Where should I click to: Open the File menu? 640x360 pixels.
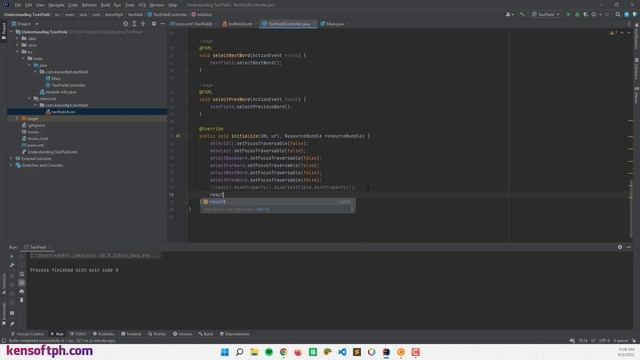tap(18, 5)
